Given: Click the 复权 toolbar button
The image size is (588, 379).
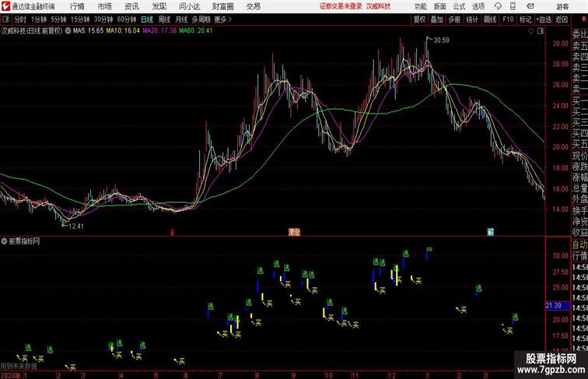Looking at the screenshot, I should tap(420, 19).
